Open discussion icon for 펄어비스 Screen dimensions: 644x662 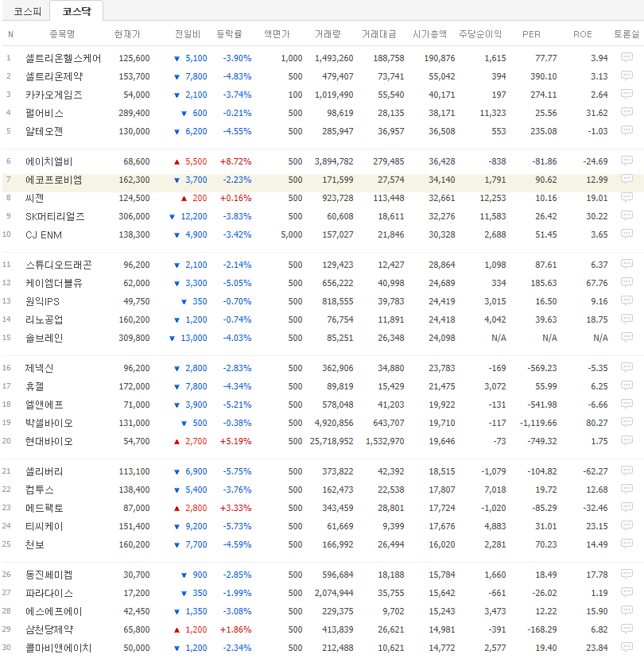click(627, 112)
